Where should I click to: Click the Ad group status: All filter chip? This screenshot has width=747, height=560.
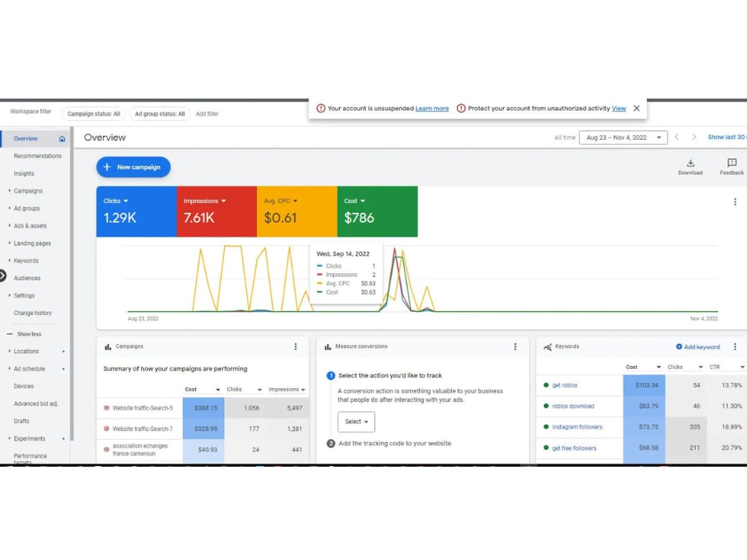tap(160, 113)
